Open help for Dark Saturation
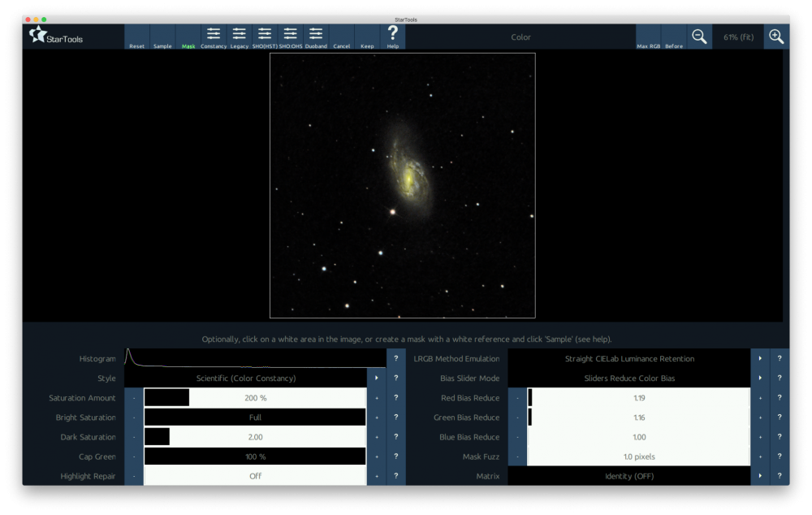The image size is (812, 515). [x=396, y=437]
